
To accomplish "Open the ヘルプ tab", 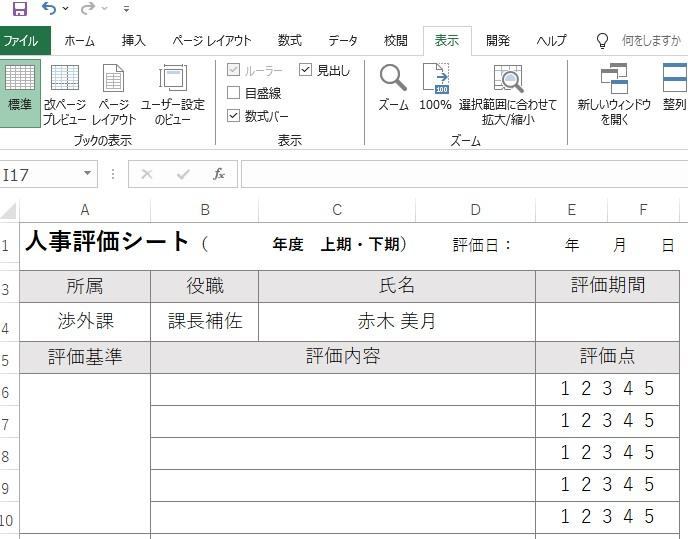I will coord(552,41).
